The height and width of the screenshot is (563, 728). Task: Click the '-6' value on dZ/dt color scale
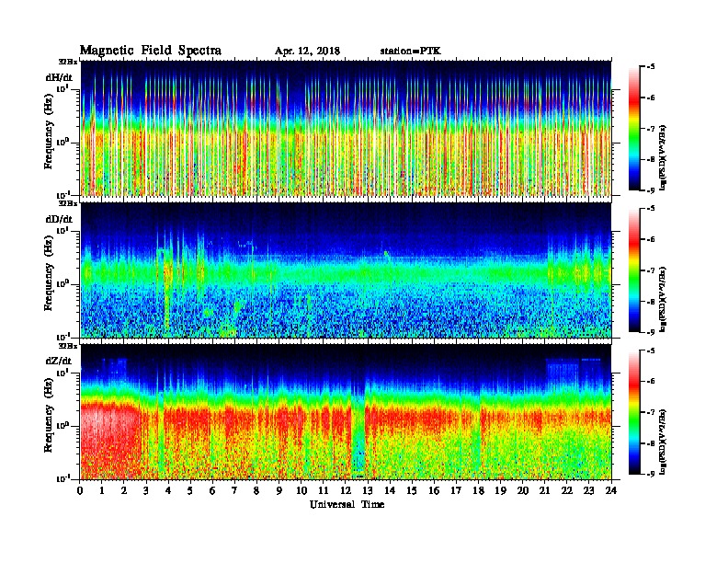click(x=650, y=382)
